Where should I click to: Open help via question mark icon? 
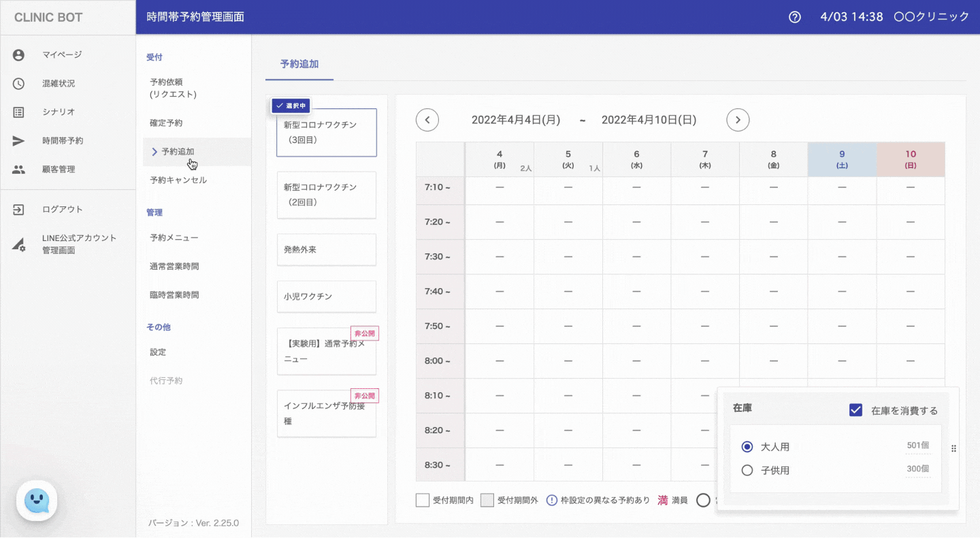794,17
